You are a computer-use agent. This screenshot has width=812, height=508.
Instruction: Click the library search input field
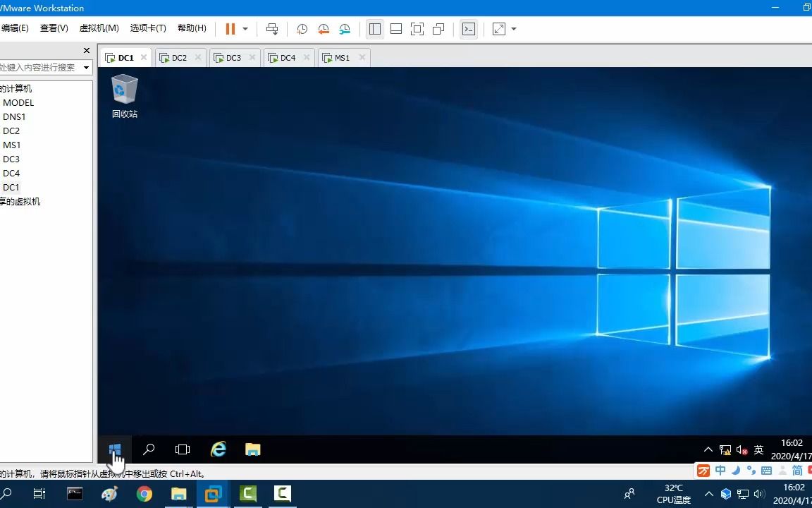coord(39,68)
